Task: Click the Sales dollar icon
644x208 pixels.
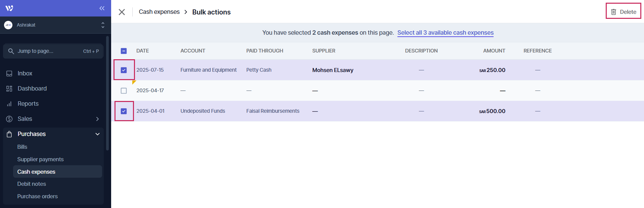Action: (x=9, y=119)
